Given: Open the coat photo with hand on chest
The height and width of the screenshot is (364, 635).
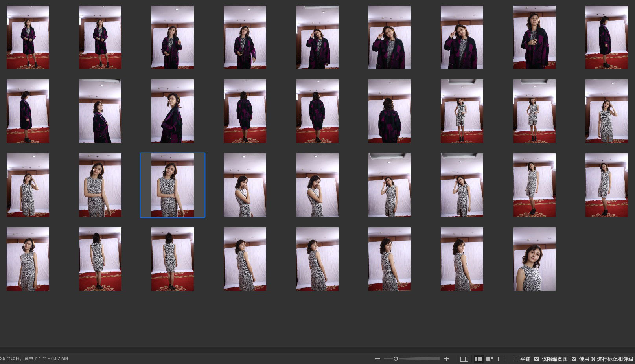Looking at the screenshot, I should coord(534,37).
